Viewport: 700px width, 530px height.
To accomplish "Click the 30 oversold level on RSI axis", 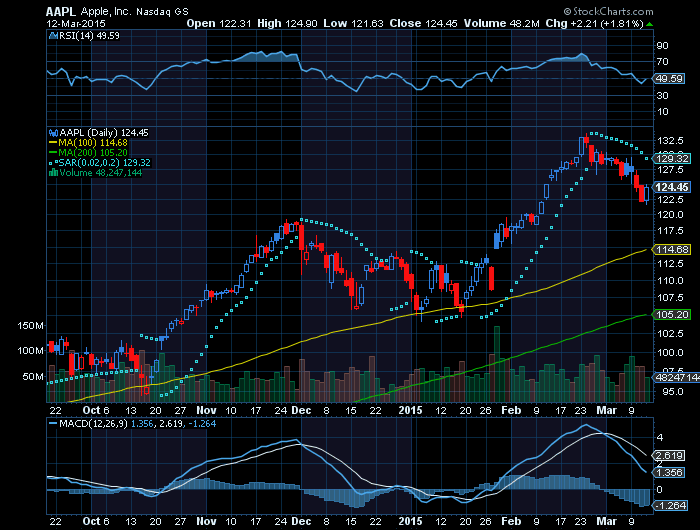I will (x=662, y=96).
